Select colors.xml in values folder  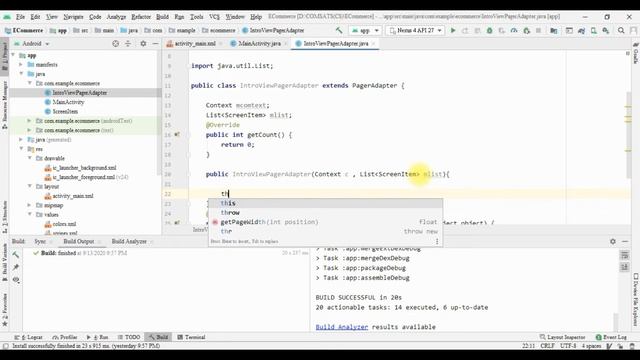[x=64, y=224]
